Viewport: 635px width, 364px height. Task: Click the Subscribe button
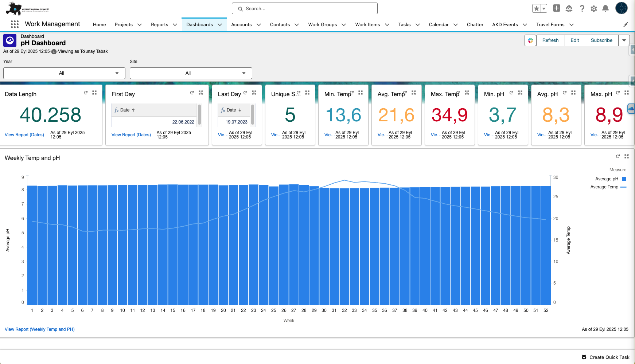[x=601, y=40]
